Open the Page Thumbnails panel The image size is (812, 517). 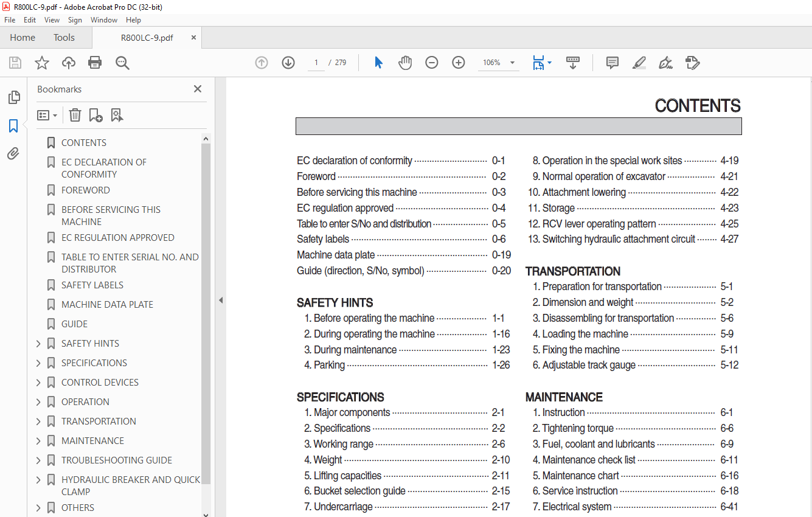tap(13, 97)
